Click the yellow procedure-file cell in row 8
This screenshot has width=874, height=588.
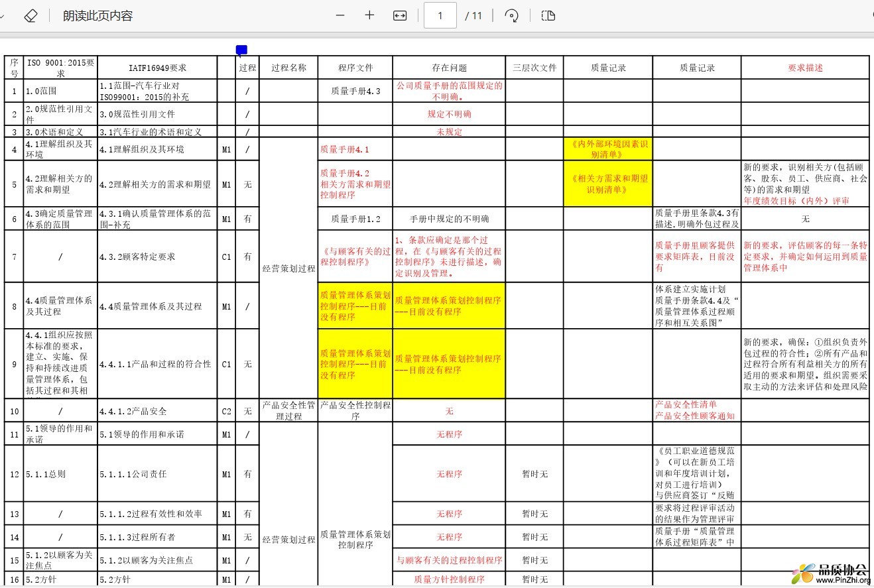[355, 306]
